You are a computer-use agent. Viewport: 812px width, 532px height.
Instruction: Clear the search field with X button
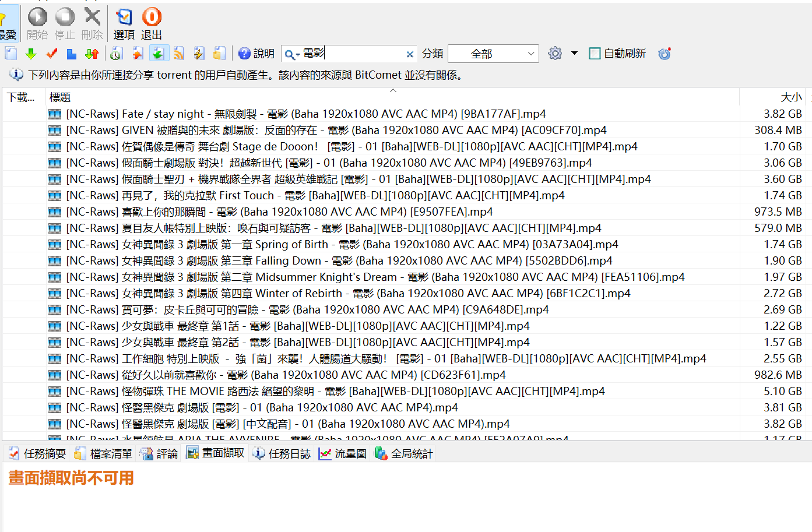410,54
